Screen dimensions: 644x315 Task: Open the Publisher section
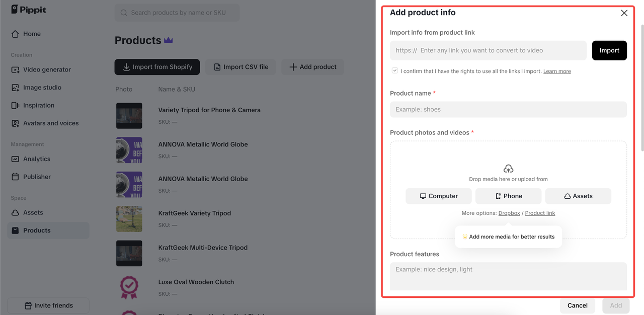pyautogui.click(x=36, y=177)
